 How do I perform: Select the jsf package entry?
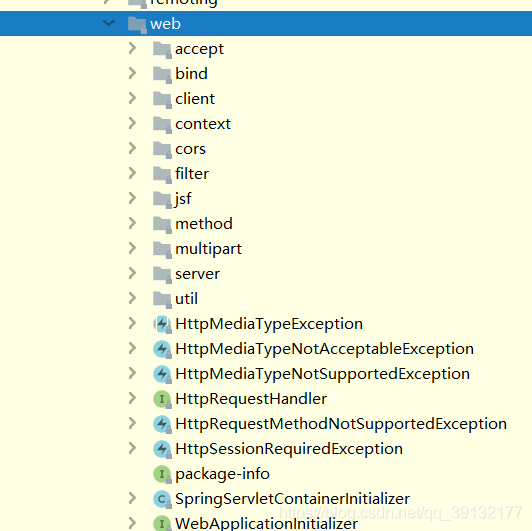183,199
